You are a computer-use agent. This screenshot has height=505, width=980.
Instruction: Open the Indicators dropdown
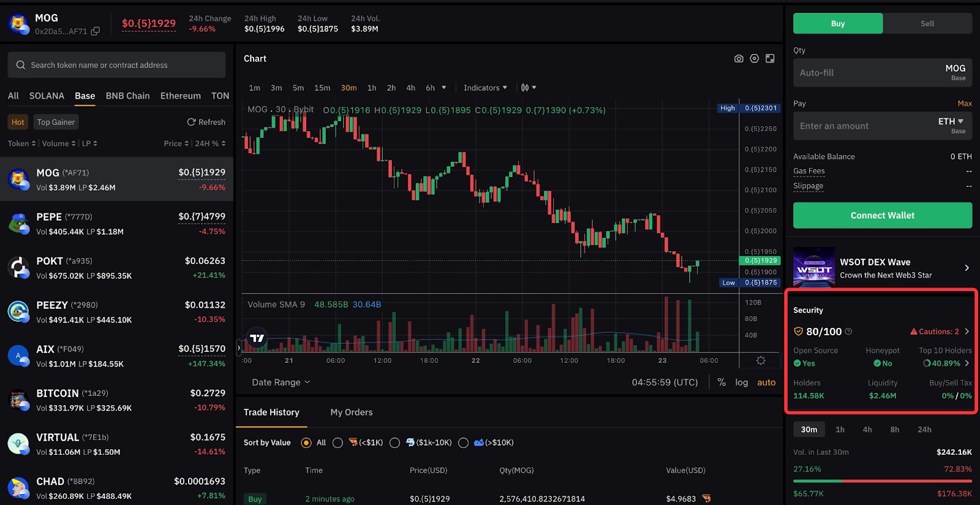click(x=485, y=88)
